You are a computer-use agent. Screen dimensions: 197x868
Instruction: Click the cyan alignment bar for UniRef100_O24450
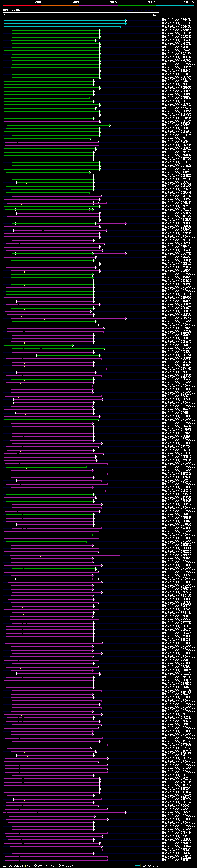pos(65,20)
